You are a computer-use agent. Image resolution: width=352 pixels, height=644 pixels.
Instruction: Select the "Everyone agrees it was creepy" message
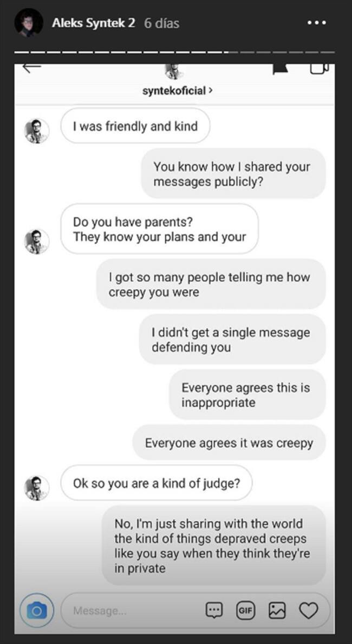pos(229,443)
